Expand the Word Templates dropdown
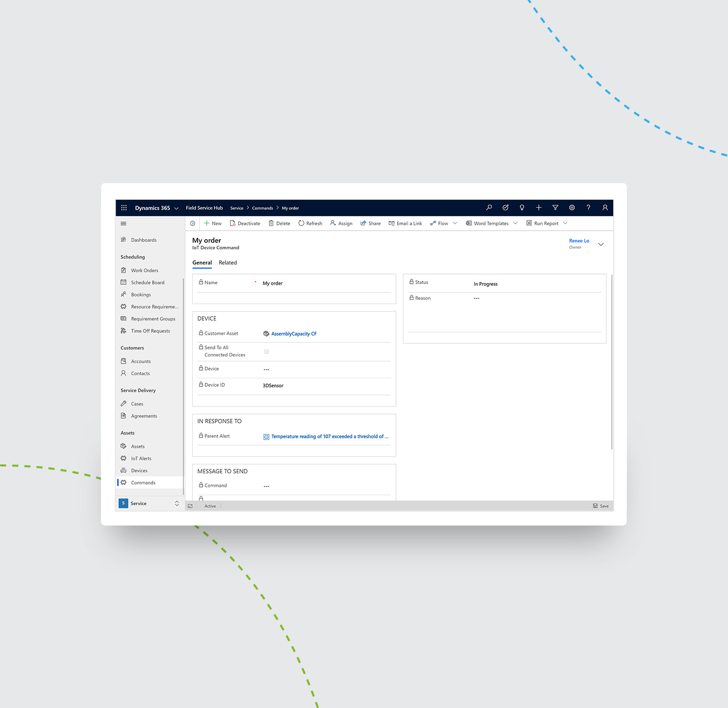This screenshot has width=728, height=708. click(x=515, y=223)
